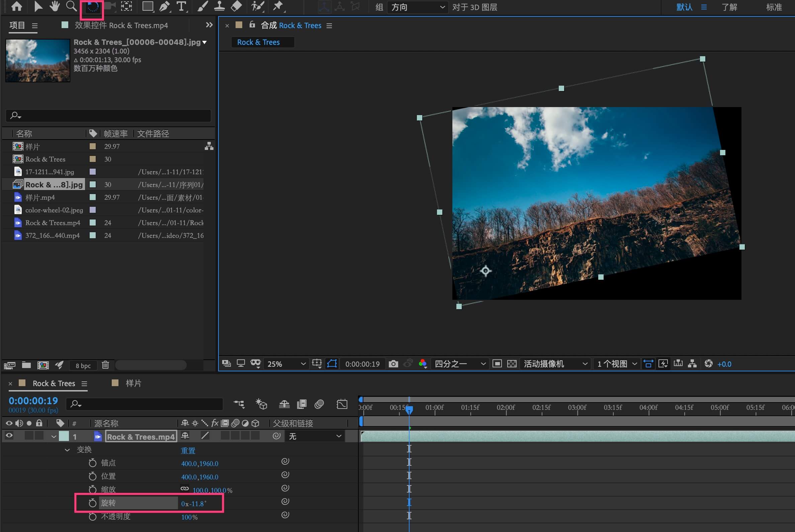The height and width of the screenshot is (532, 795).
Task: Open the 效果控件 Rock & Trees.mp4 tab
Action: pyautogui.click(x=121, y=25)
